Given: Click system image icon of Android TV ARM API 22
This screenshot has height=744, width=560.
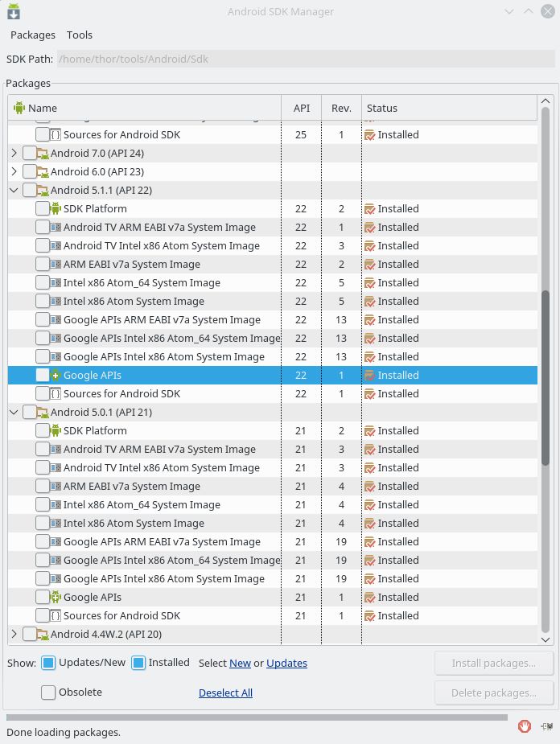Looking at the screenshot, I should tap(56, 228).
